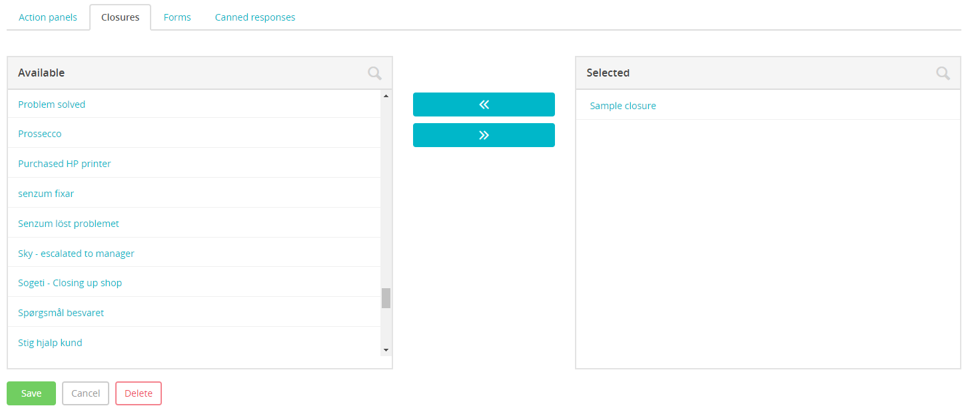Open the Action panels tab
The image size is (980, 414).
(x=48, y=17)
